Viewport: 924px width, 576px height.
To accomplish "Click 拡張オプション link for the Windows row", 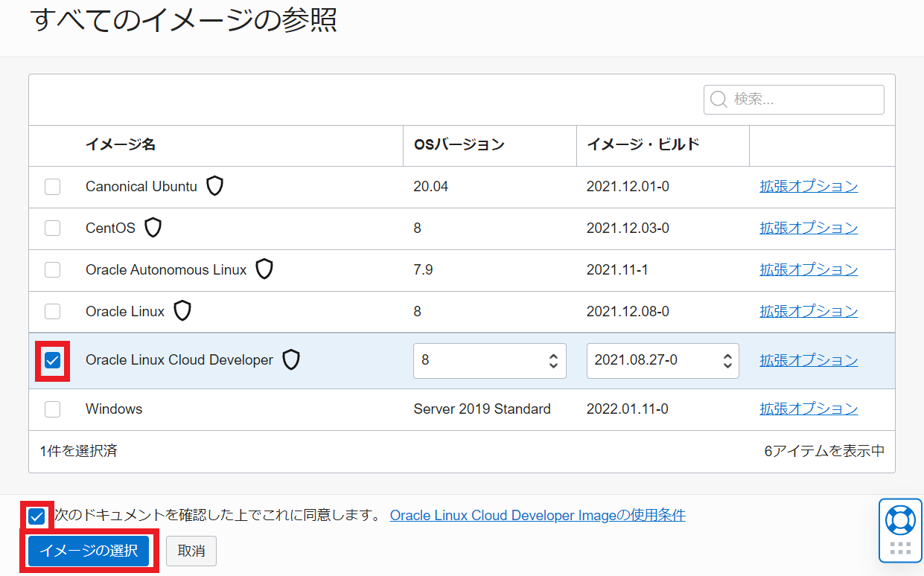I will tap(809, 409).
